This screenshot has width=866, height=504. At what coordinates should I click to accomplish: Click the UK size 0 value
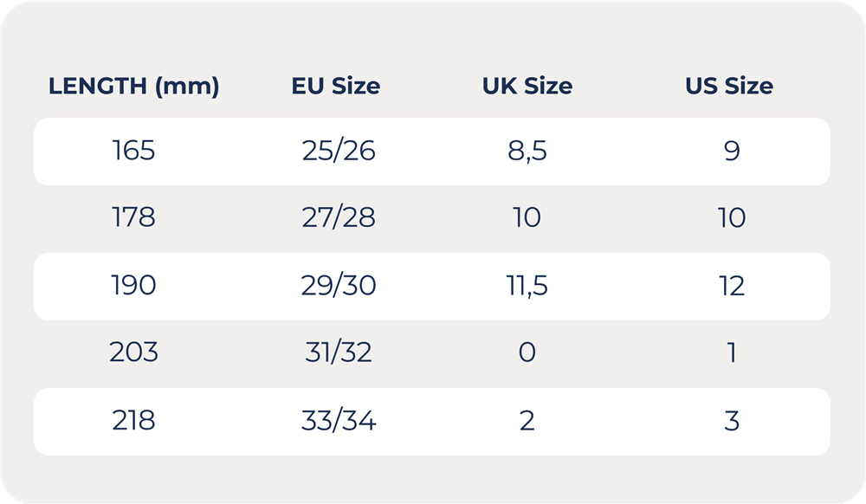click(x=527, y=352)
